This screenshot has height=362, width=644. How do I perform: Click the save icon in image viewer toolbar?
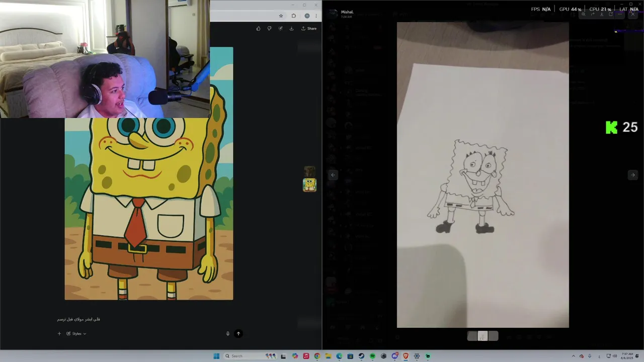coord(602,14)
